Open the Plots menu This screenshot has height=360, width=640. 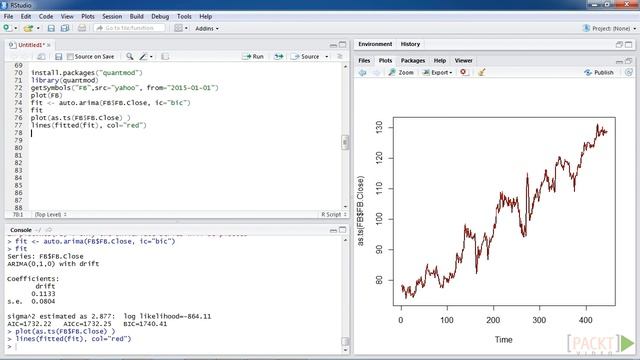click(88, 16)
